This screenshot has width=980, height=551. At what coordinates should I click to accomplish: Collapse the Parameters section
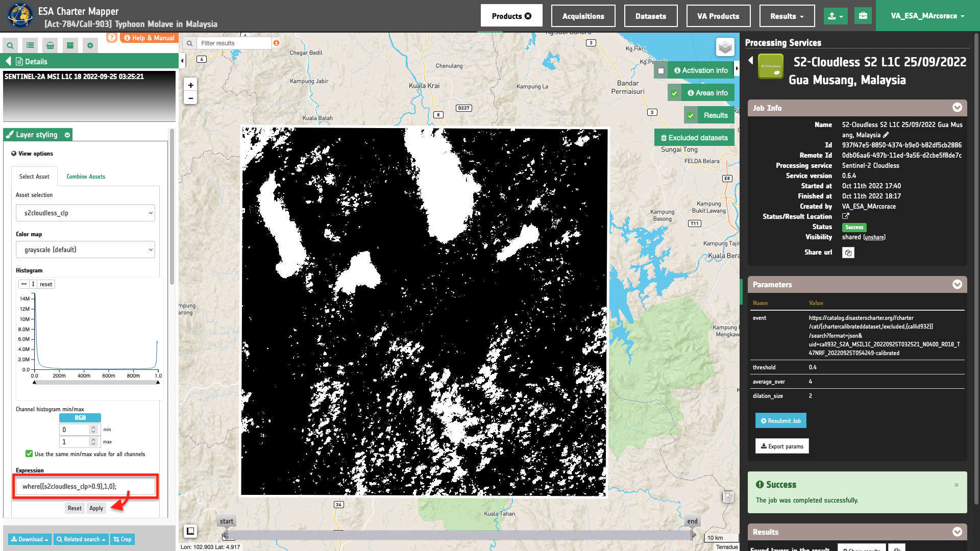pyautogui.click(x=958, y=284)
